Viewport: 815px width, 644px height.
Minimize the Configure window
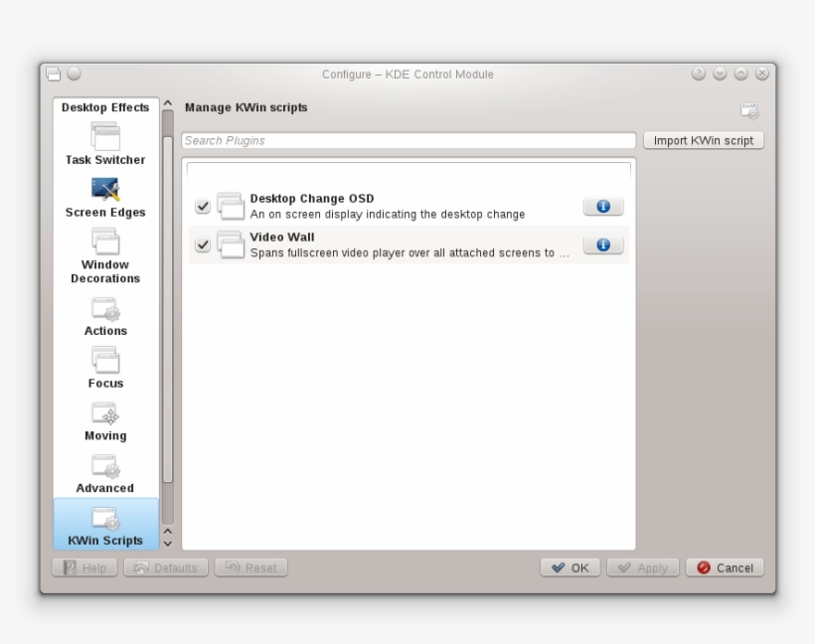[720, 74]
